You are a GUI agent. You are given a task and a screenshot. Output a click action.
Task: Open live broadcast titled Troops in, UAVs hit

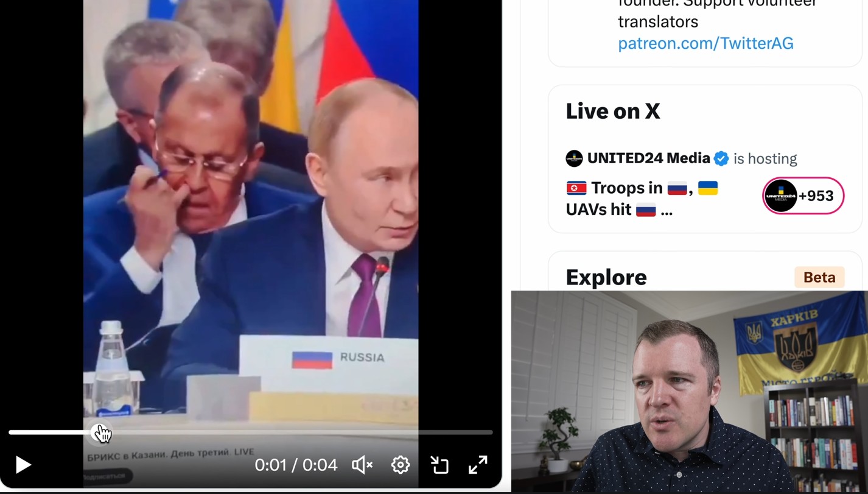642,199
